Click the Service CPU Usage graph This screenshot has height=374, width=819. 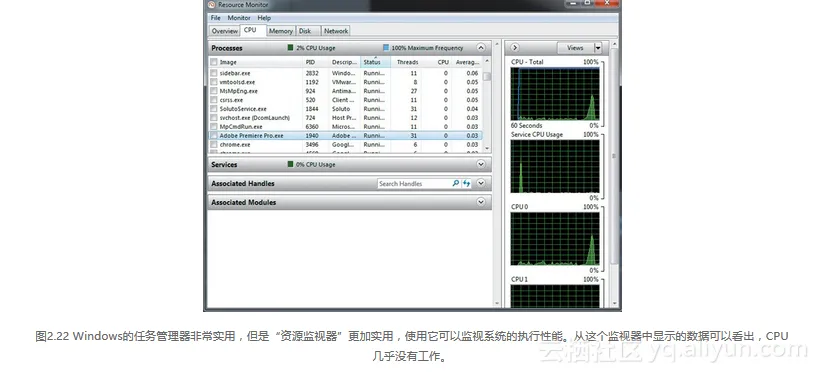(x=555, y=166)
